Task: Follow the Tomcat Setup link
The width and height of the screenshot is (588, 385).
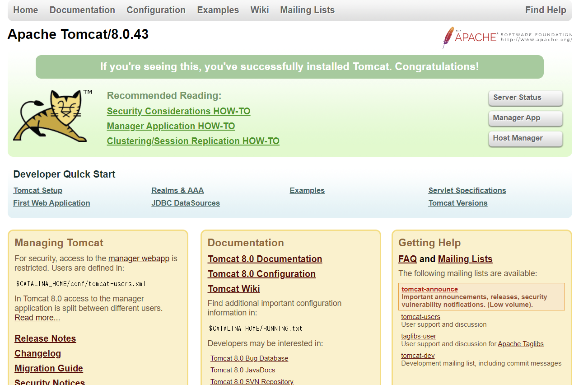Action: [38, 190]
